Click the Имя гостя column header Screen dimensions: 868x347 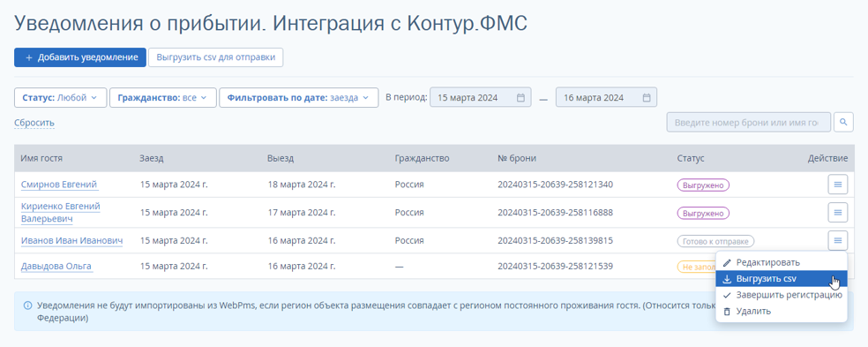(41, 159)
